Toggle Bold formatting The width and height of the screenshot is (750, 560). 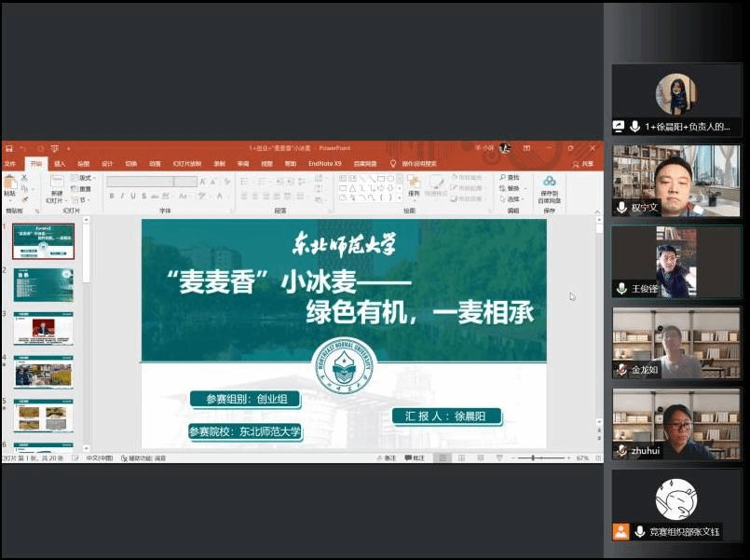(x=112, y=196)
